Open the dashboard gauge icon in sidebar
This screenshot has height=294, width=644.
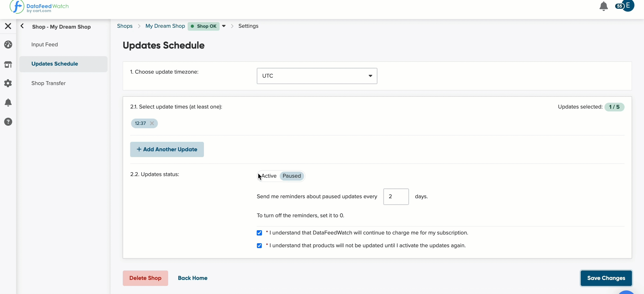click(8, 45)
